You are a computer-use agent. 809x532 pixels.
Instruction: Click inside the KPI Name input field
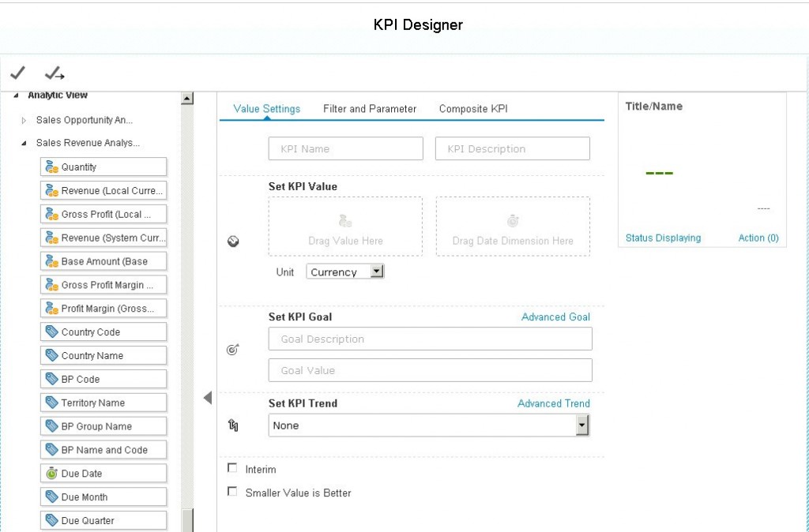(x=345, y=148)
